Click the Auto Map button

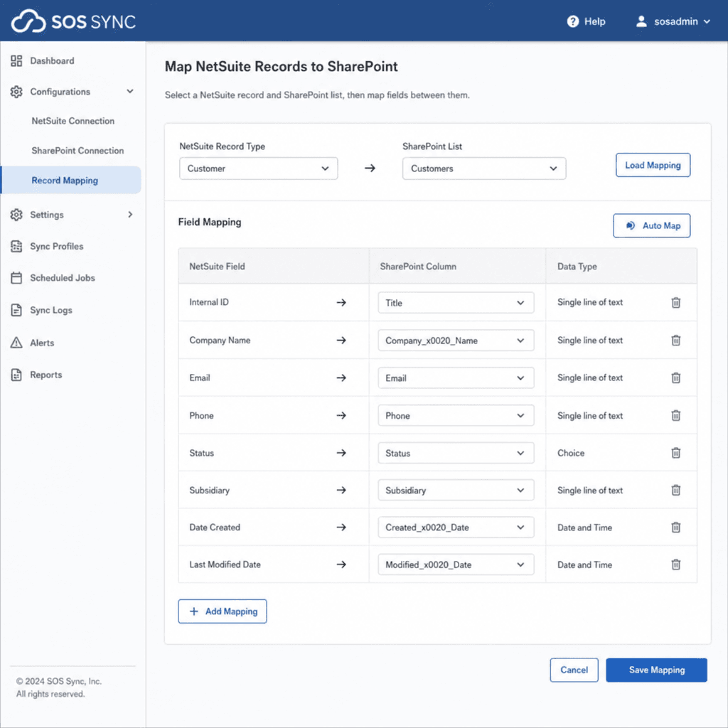(651, 225)
